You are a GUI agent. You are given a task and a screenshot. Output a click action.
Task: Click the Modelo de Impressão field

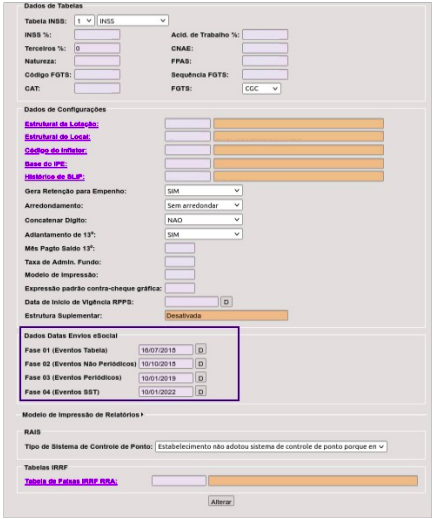(180, 275)
